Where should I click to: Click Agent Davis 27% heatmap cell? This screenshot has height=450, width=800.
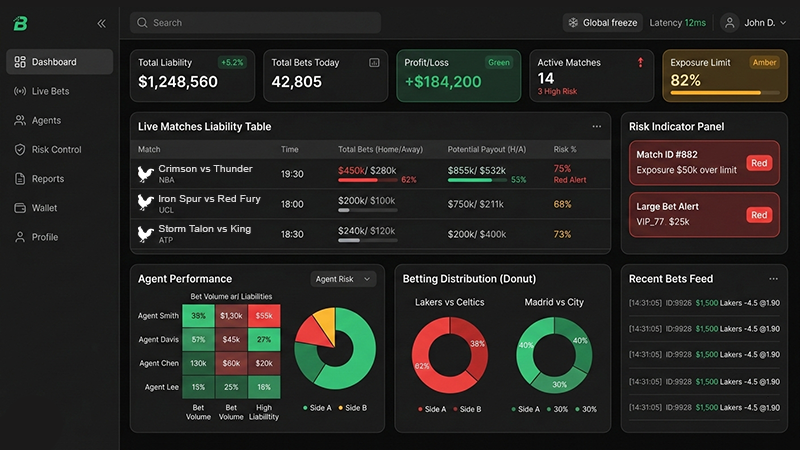pyautogui.click(x=264, y=339)
